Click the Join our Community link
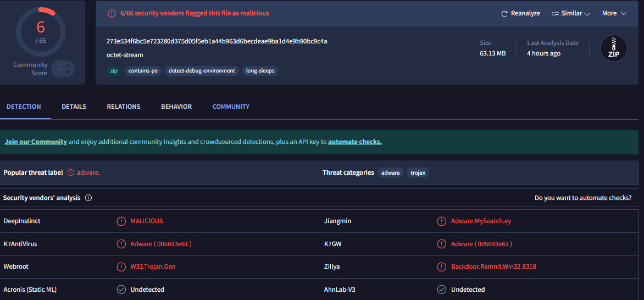644x300 pixels. click(36, 142)
